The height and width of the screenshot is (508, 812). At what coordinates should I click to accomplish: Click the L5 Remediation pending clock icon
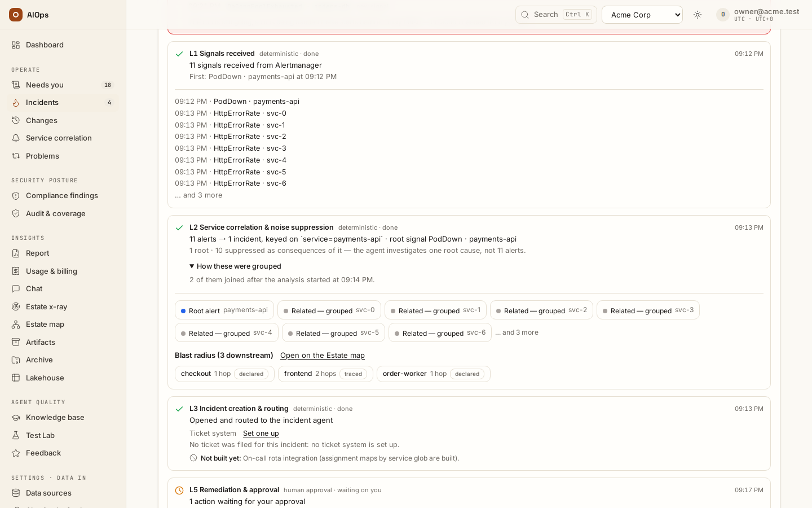(x=179, y=491)
